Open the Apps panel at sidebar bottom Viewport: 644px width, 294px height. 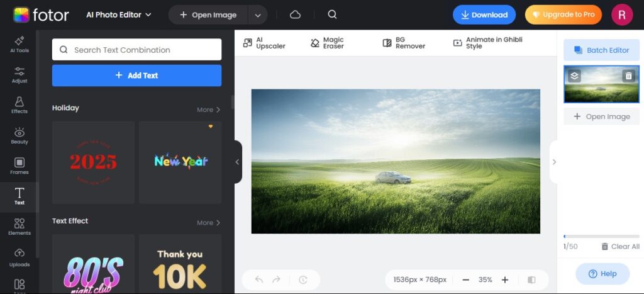(19, 285)
